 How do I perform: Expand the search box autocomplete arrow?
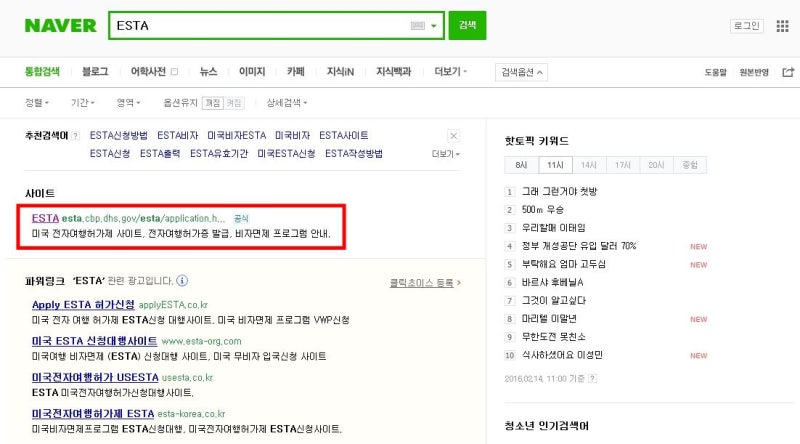434,26
